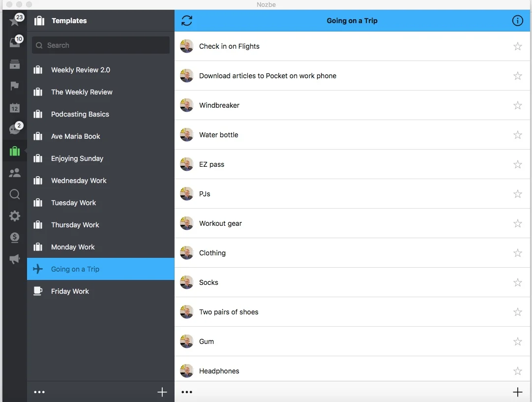
Task: Open The Weekly Review template
Action: 101,92
